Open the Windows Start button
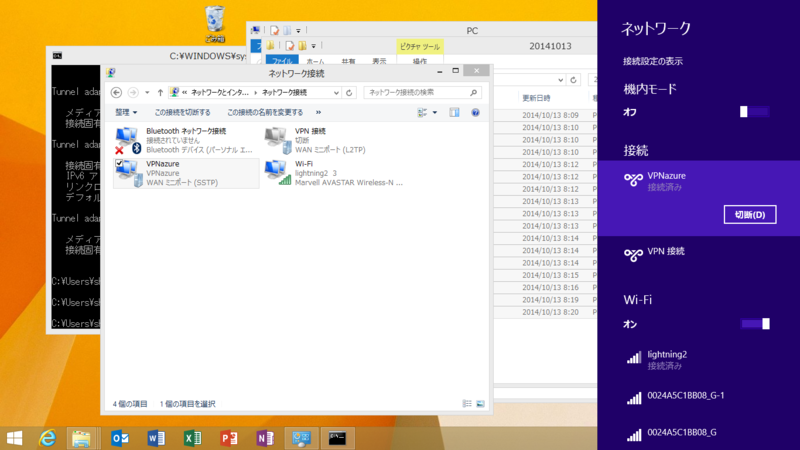The height and width of the screenshot is (450, 800). 15,438
